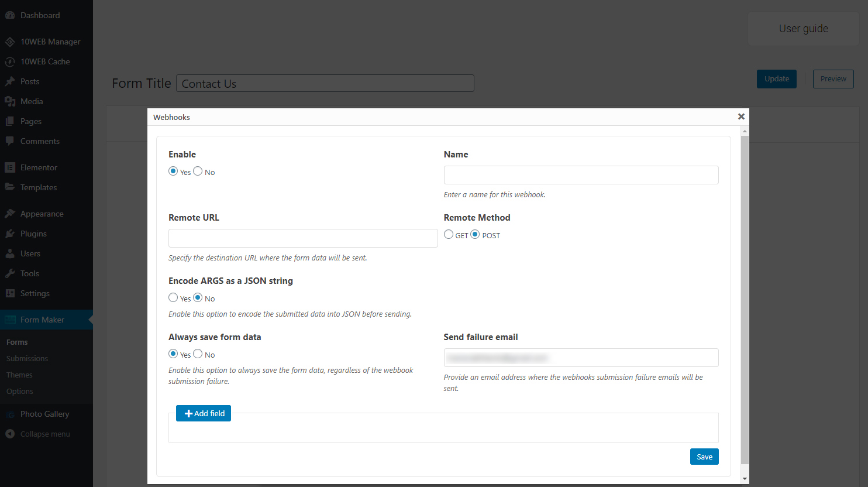Click the Templates folder icon

point(10,187)
